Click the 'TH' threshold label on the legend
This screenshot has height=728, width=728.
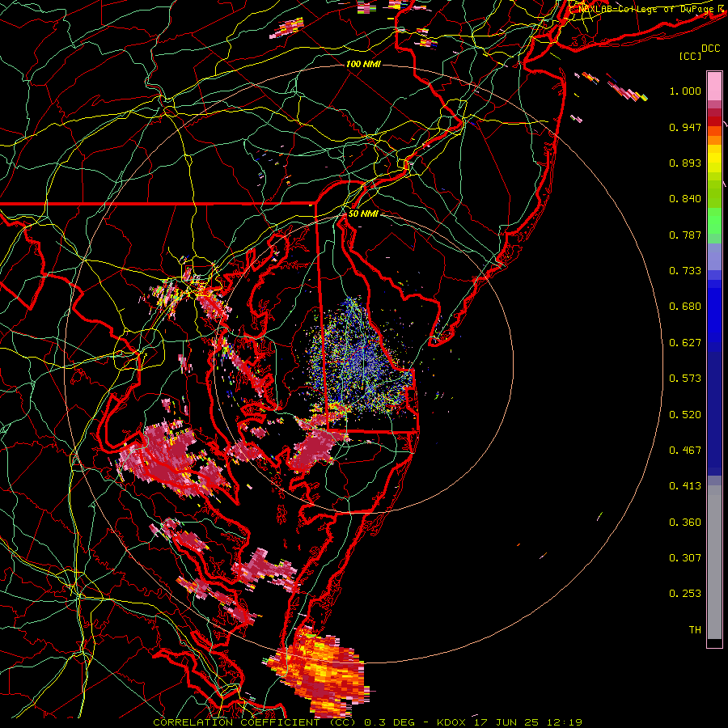[695, 630]
